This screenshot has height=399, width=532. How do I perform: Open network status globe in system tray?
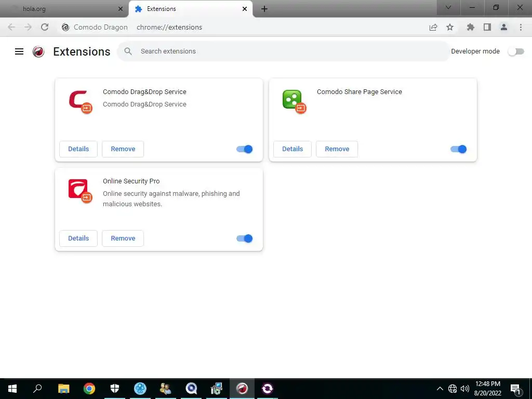(x=453, y=389)
